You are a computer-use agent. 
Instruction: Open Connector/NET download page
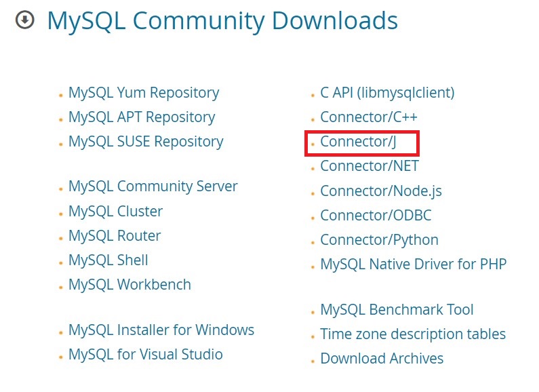click(370, 166)
